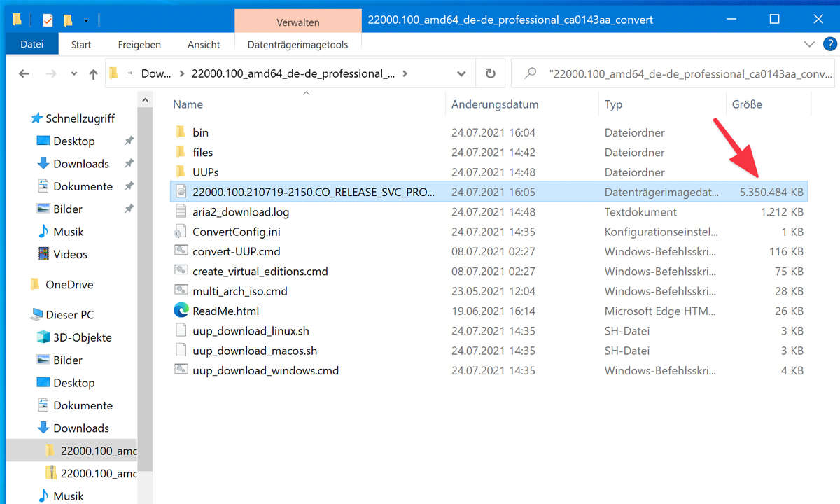840x504 pixels.
Task: Switch to the Ansicht ribbon tab
Action: click(204, 44)
